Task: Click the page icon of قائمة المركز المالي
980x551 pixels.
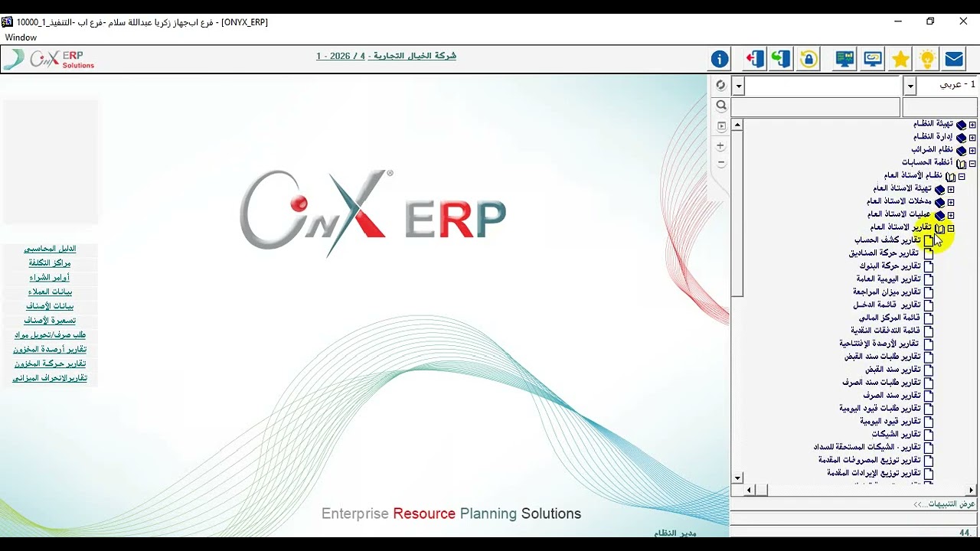Action: (929, 318)
